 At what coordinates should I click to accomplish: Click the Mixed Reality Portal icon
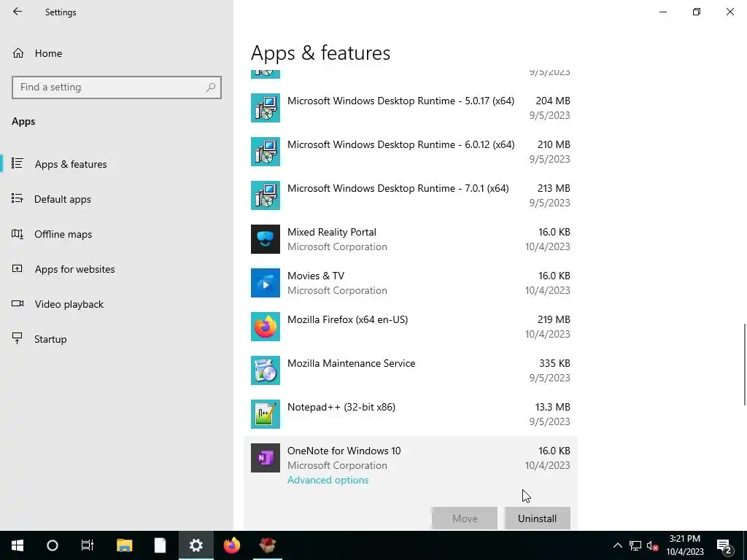coord(266,239)
